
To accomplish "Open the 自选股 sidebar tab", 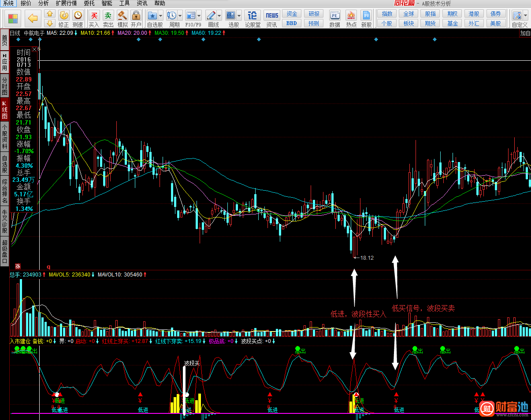I will pos(4,164).
